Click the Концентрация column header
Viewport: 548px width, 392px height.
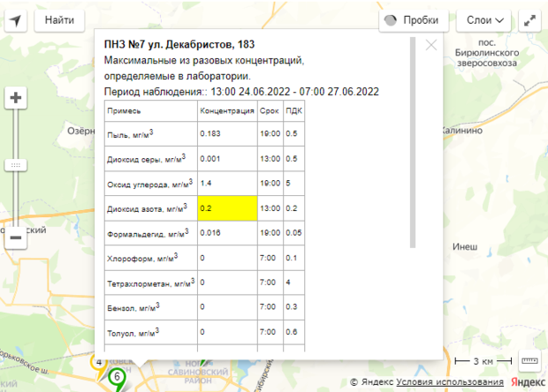coord(227,111)
